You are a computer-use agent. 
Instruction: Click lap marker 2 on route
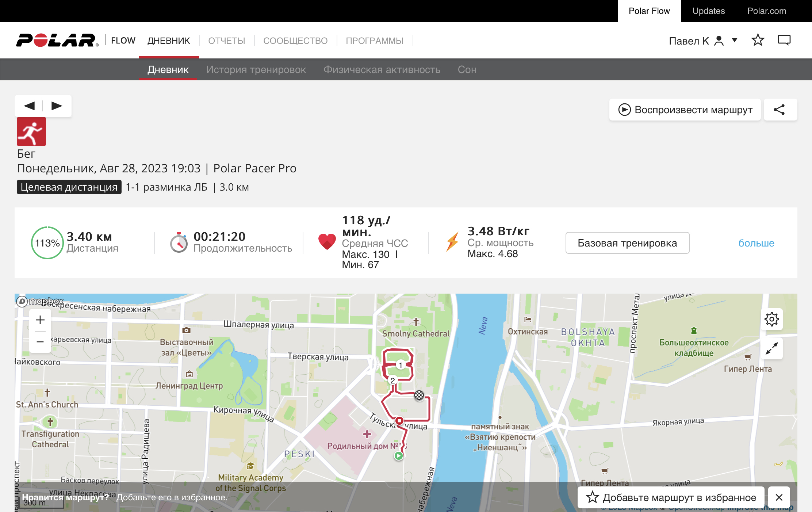392,381
